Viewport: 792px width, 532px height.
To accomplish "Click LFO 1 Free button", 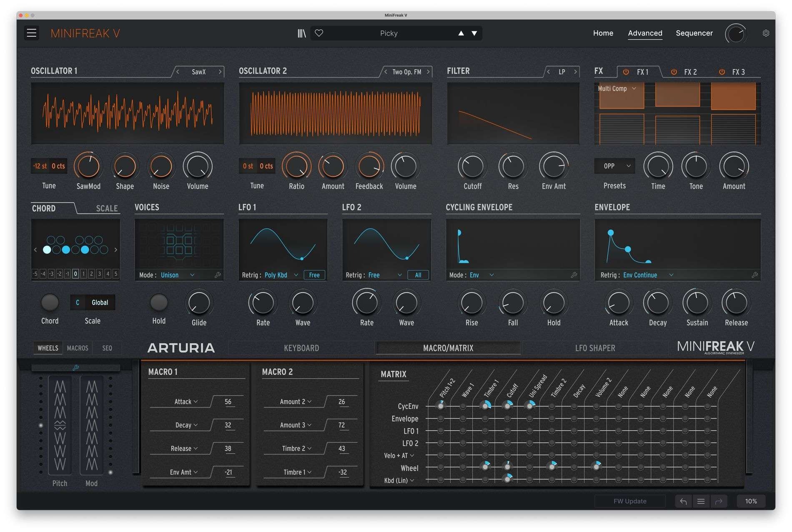I will pyautogui.click(x=314, y=275).
